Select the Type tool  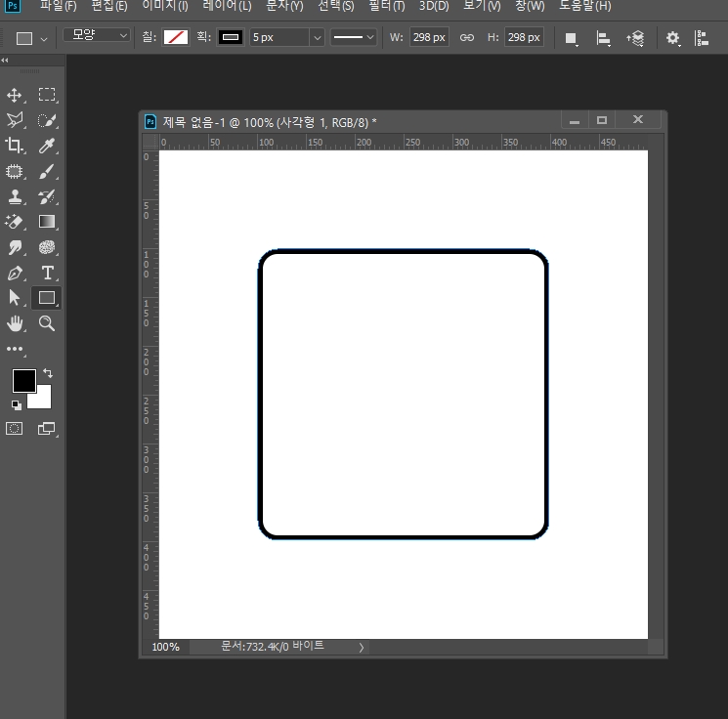(47, 273)
